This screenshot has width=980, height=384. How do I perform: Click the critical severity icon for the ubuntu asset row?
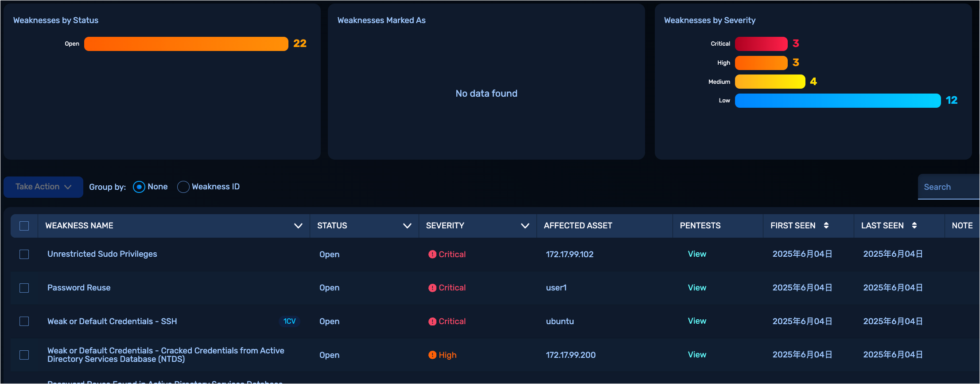(x=432, y=321)
